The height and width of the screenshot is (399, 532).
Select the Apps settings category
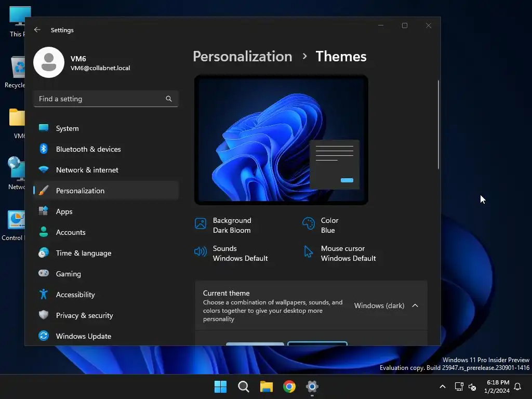106,211
